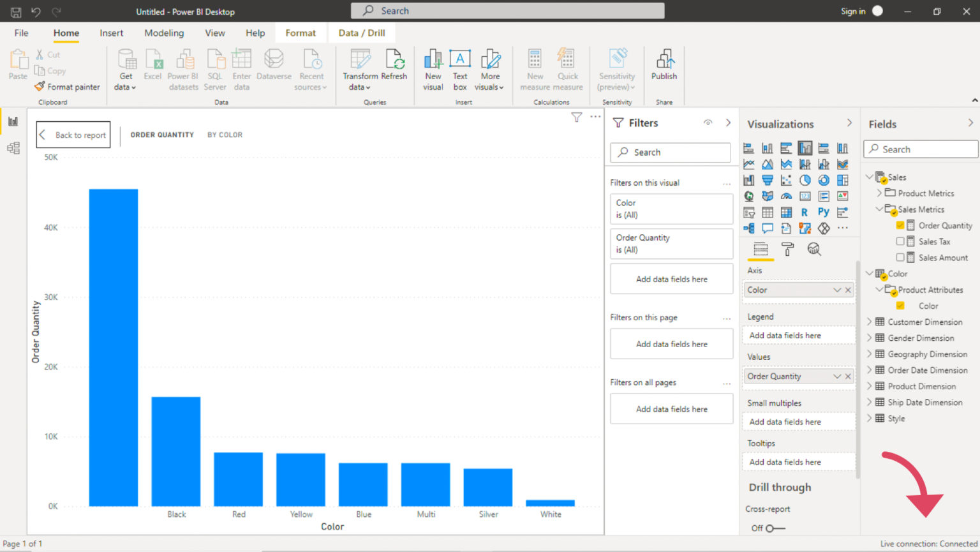
Task: Open the Analytics magnifier pane icon
Action: click(814, 250)
